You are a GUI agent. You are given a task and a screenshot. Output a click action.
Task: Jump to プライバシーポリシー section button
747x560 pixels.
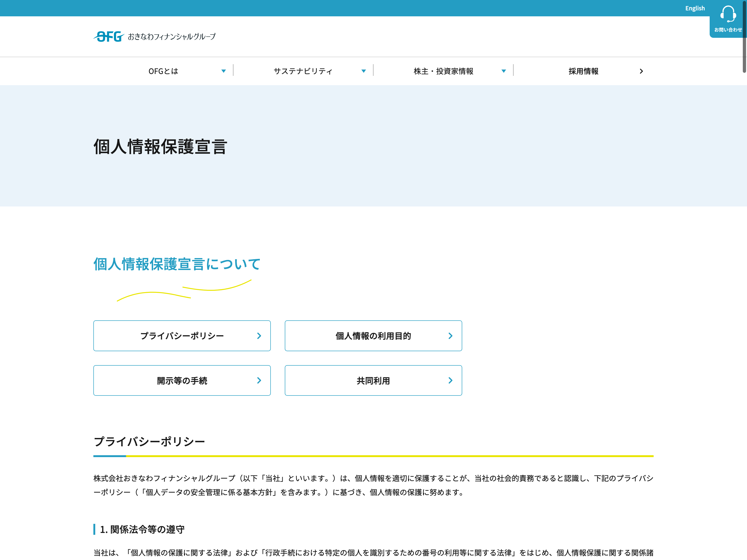(182, 336)
